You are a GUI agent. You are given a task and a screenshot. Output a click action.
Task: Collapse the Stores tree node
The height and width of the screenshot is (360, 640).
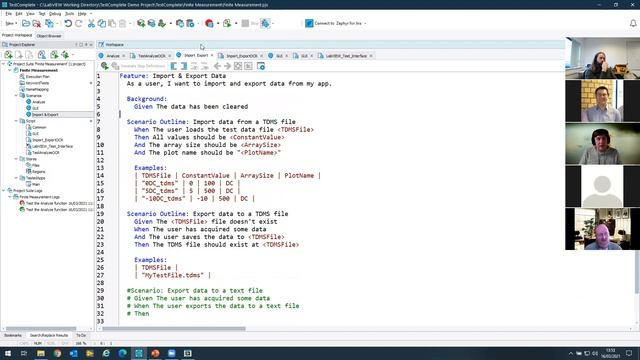(16, 159)
